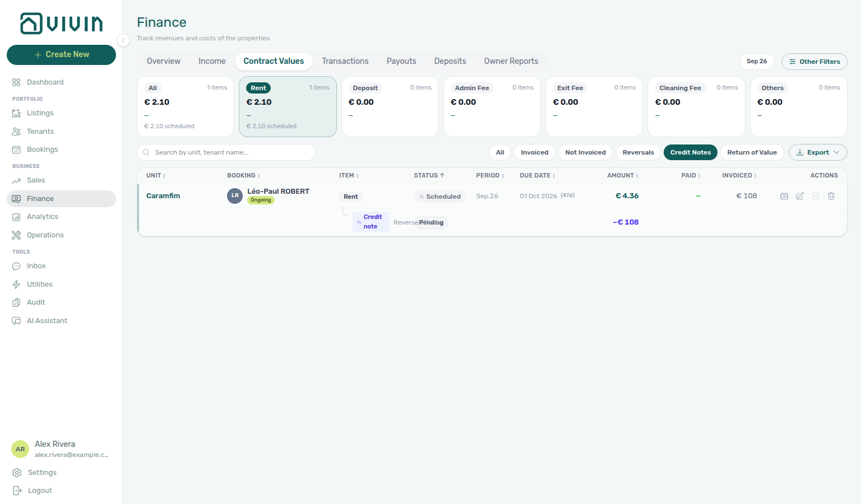Select the All summary card
861x504 pixels.
[186, 106]
